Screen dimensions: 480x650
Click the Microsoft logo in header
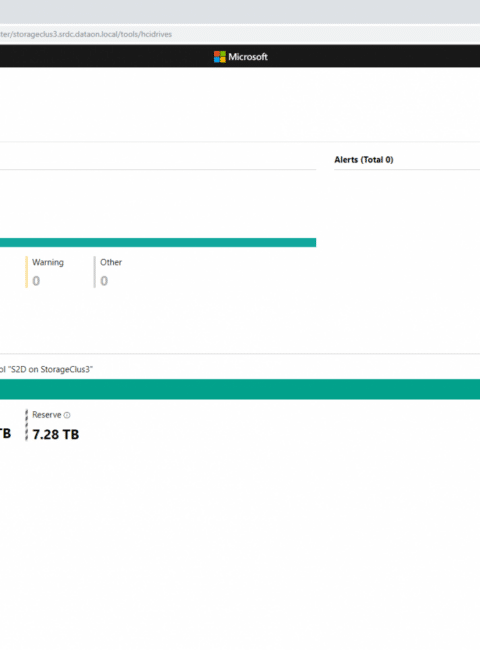tap(220, 57)
